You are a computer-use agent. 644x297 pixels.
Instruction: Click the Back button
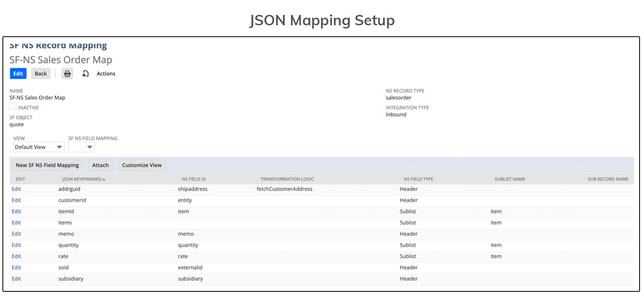point(41,74)
